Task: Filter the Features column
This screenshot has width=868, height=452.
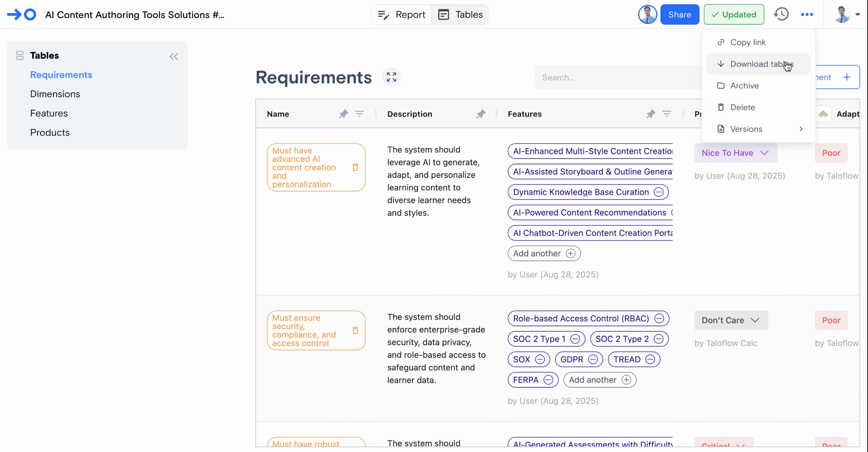Action: coord(667,114)
